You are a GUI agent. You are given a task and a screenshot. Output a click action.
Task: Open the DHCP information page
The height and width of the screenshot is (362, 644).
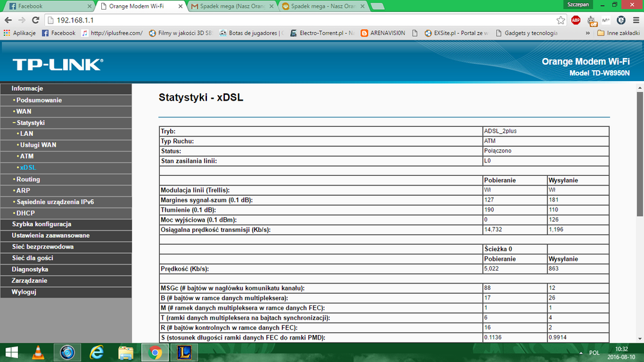tap(26, 213)
